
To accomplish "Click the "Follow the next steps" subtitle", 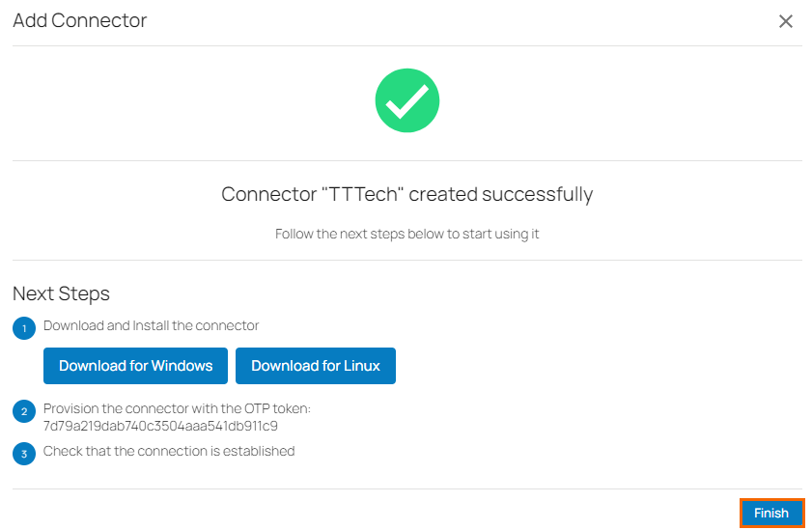I will click(406, 234).
